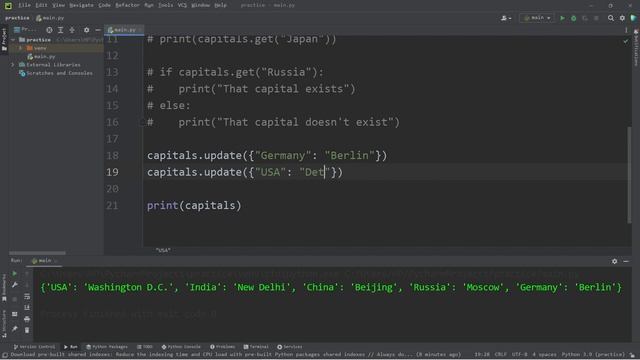Open the Version Control tool window
Screen dimensions: 640x360
point(34,347)
